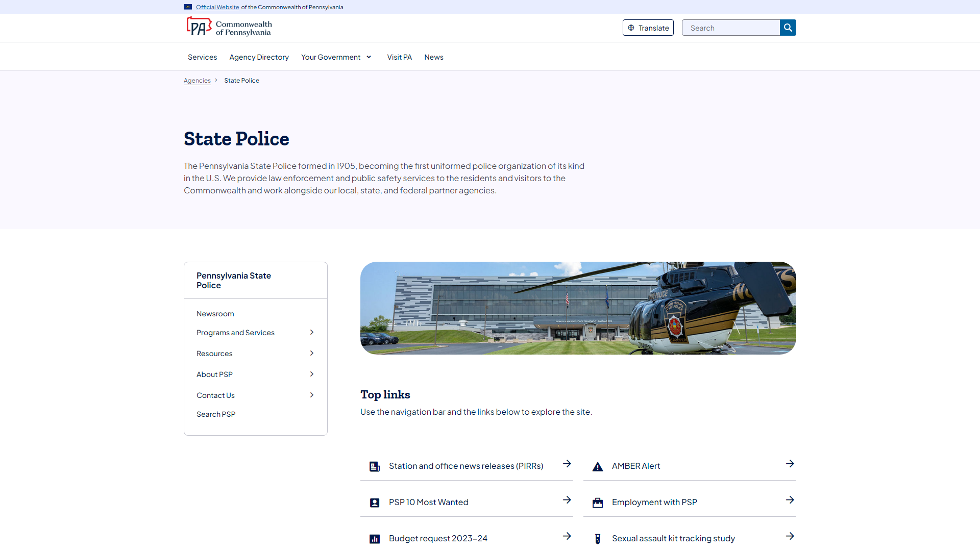The image size is (980, 551).
Task: Click arrow next to Employment with PSP
Action: (790, 500)
